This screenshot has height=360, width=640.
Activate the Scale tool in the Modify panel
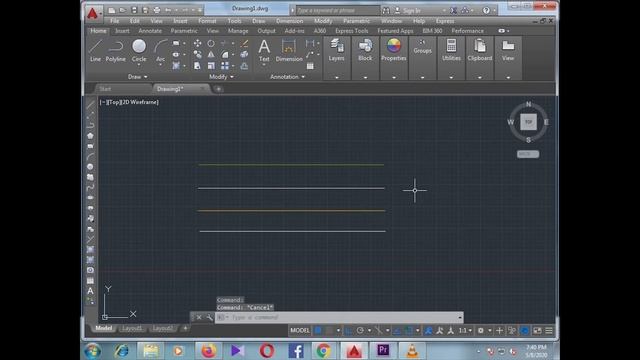coord(211,66)
